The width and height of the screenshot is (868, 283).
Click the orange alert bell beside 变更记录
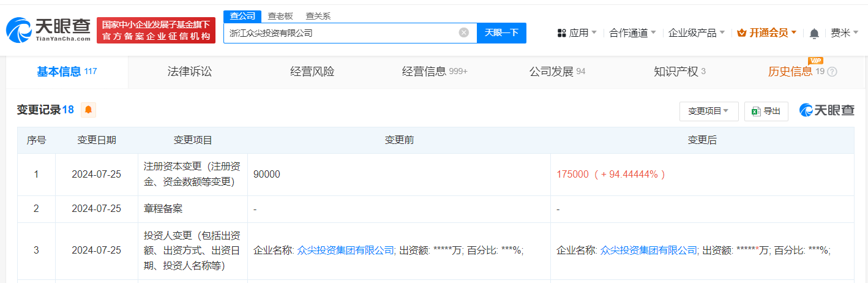click(x=89, y=110)
